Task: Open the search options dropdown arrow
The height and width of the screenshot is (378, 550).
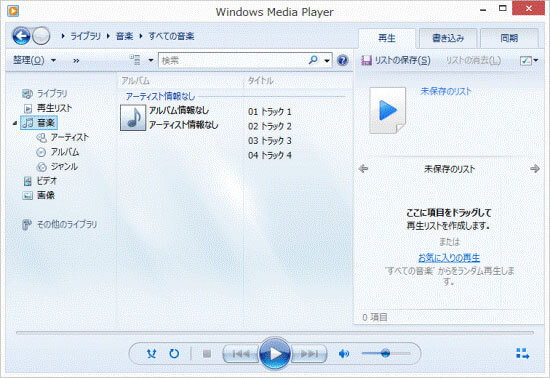Action: (x=327, y=61)
